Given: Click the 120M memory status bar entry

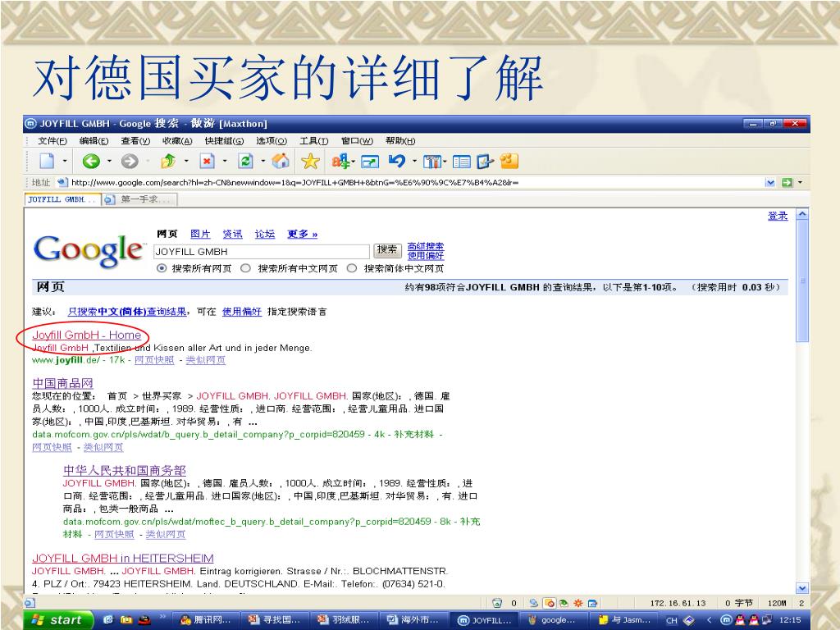Looking at the screenshot, I should tap(777, 604).
